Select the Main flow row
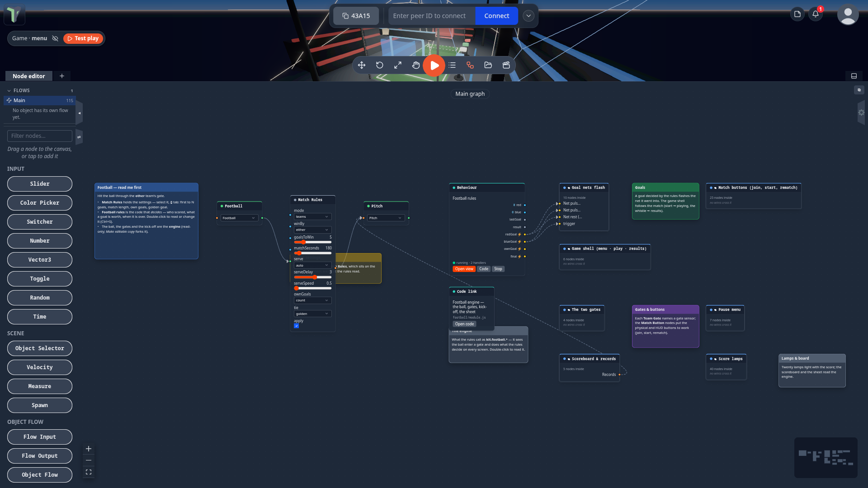 (x=39, y=100)
